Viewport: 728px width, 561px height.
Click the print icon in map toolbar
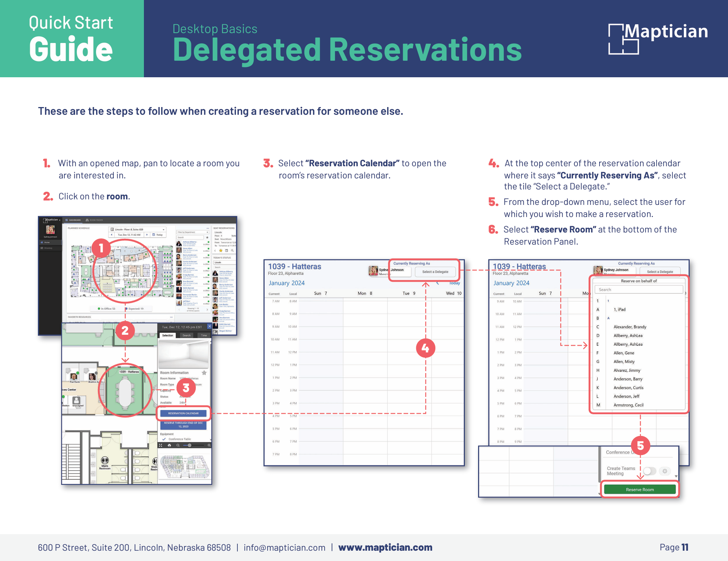click(169, 445)
